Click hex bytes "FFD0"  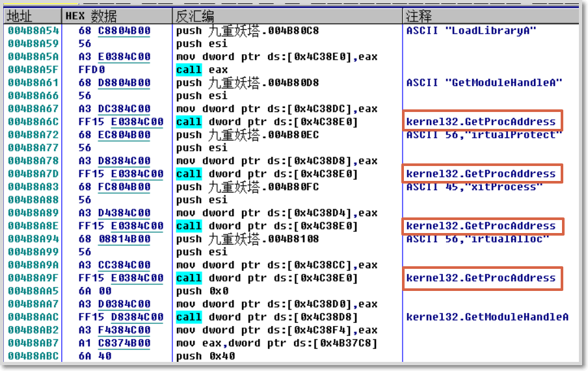(x=92, y=70)
